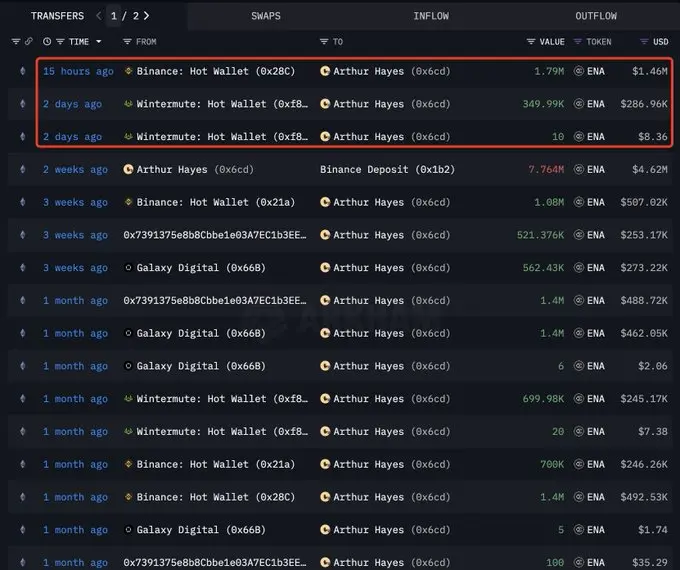Screen dimensions: 680x570
Task: Click the chain link icon in header
Action: (x=28, y=42)
